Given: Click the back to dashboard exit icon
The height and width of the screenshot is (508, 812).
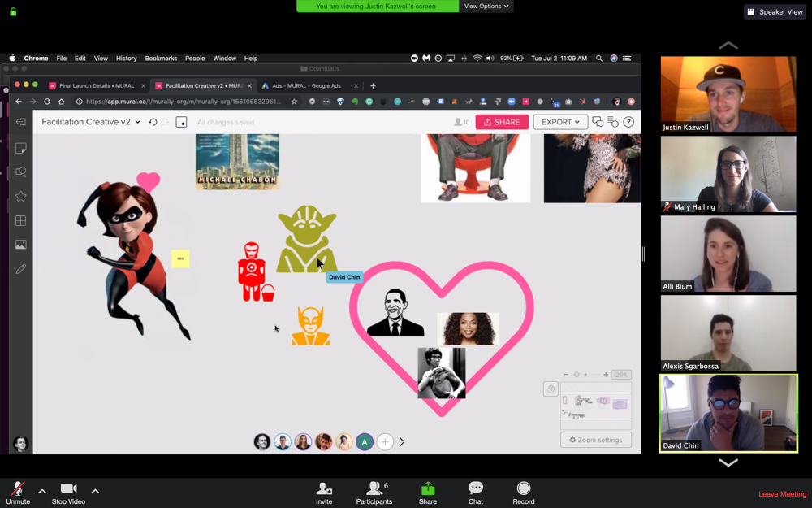Looking at the screenshot, I should (21, 122).
